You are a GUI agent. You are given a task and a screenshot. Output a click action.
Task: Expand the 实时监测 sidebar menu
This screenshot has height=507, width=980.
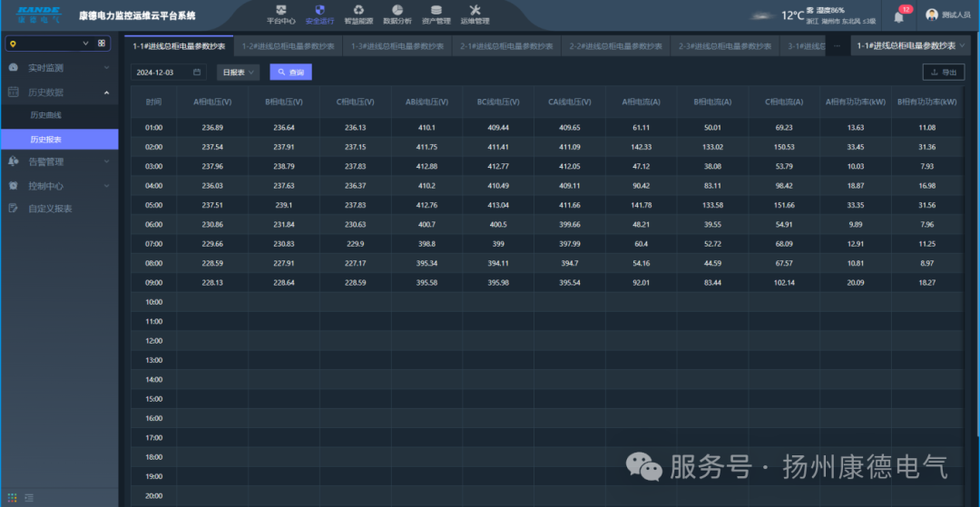[x=59, y=68]
